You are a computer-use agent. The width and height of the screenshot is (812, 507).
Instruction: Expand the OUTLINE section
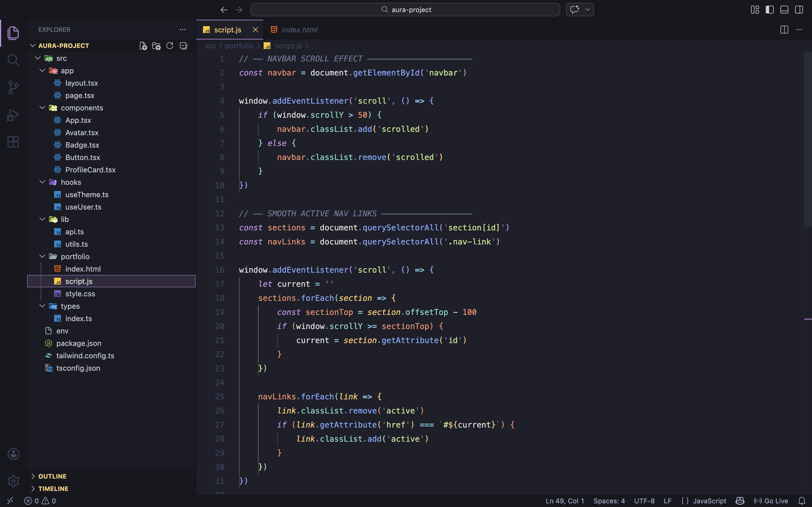tap(52, 476)
